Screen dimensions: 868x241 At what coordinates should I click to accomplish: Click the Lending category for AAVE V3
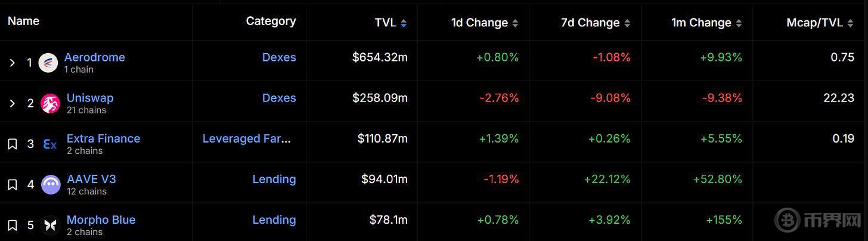pos(274,179)
